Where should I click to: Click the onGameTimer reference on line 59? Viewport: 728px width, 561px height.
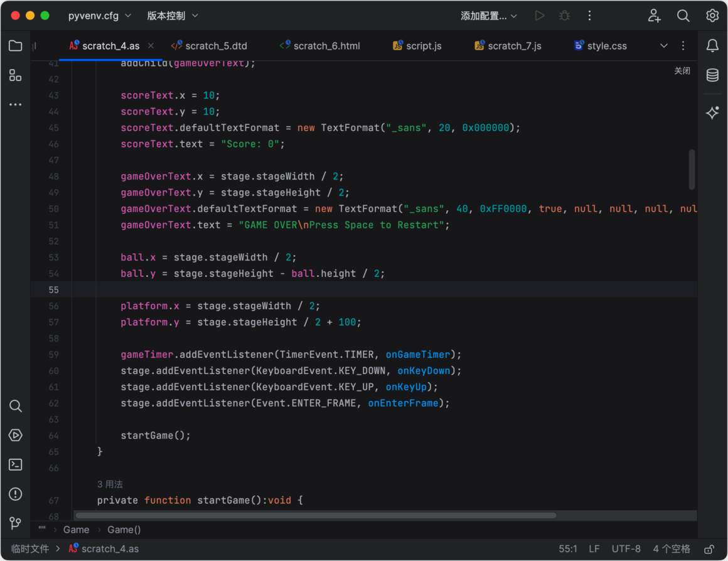pos(418,355)
